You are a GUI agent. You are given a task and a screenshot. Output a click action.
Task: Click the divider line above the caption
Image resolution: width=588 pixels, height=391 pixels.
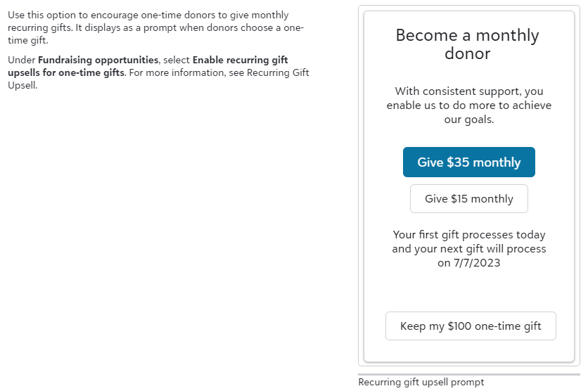468,374
